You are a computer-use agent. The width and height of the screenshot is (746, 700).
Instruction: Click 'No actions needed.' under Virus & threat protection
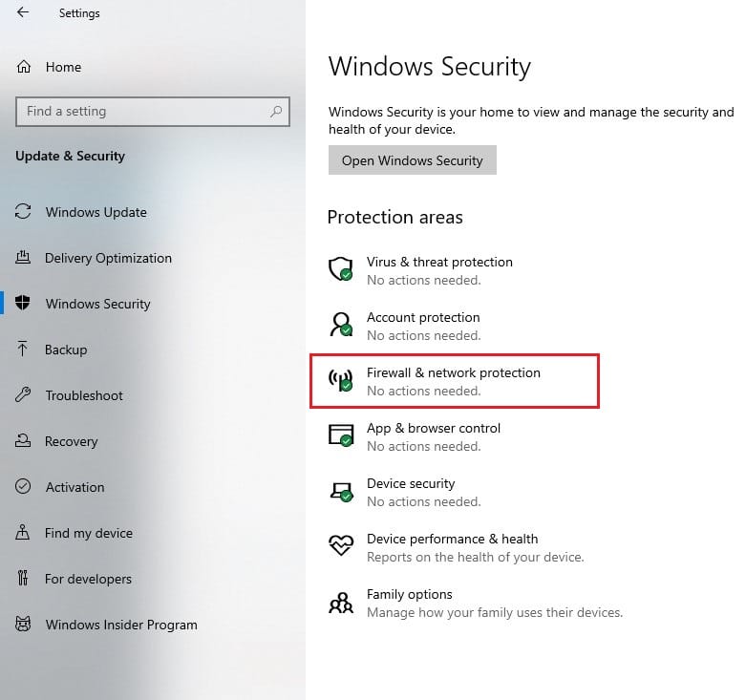click(424, 280)
